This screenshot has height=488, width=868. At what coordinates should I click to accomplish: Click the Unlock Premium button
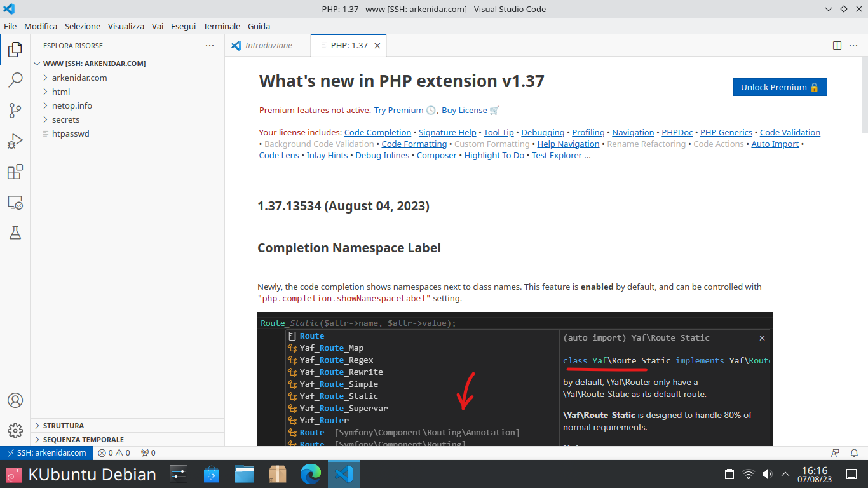click(780, 87)
